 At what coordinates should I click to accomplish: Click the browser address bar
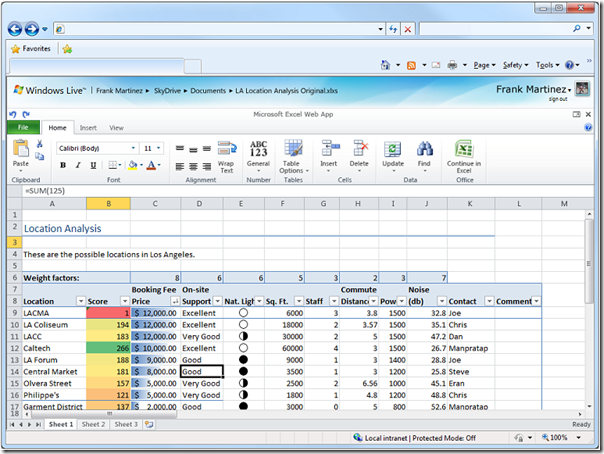(220, 29)
